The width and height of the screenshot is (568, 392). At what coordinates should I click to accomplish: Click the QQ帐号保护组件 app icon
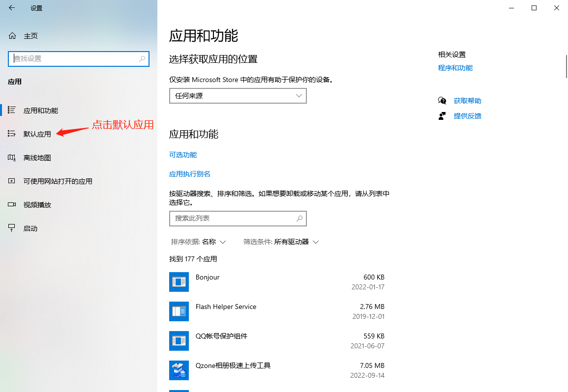[179, 341]
